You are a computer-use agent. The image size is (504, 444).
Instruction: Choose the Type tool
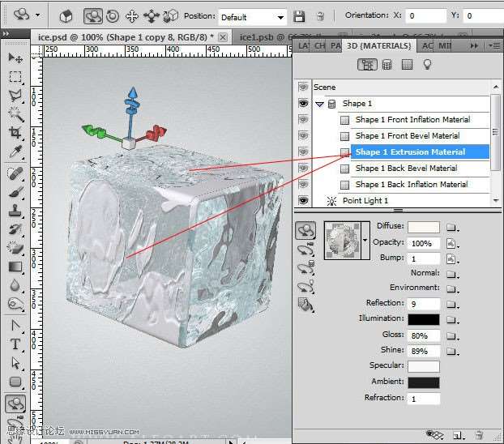pyautogui.click(x=15, y=344)
